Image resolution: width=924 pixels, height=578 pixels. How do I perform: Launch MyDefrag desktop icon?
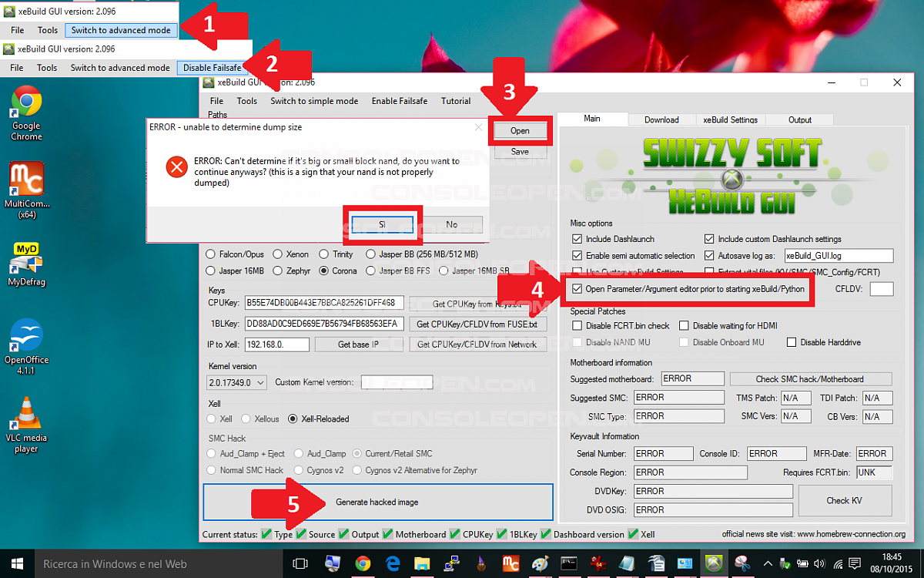pyautogui.click(x=26, y=264)
